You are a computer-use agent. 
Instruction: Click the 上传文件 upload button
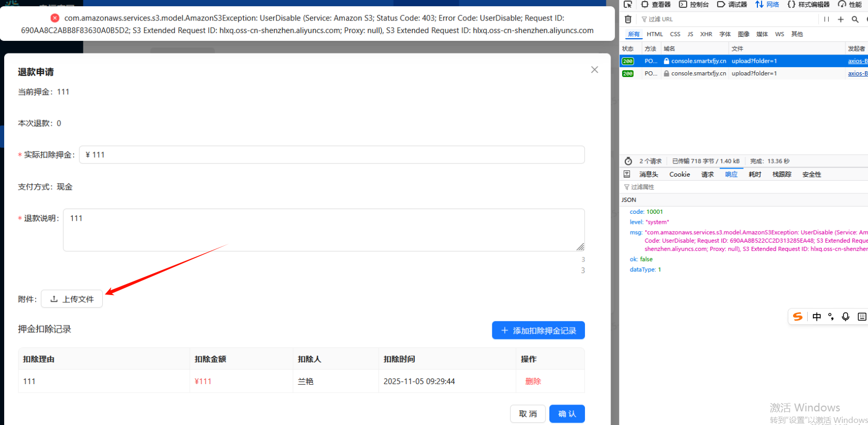click(x=72, y=299)
